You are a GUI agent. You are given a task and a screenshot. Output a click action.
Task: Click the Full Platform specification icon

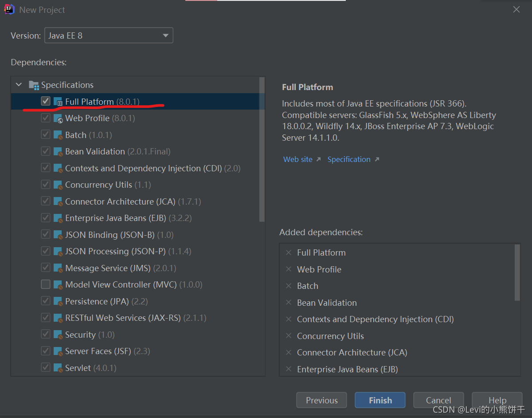pos(58,102)
